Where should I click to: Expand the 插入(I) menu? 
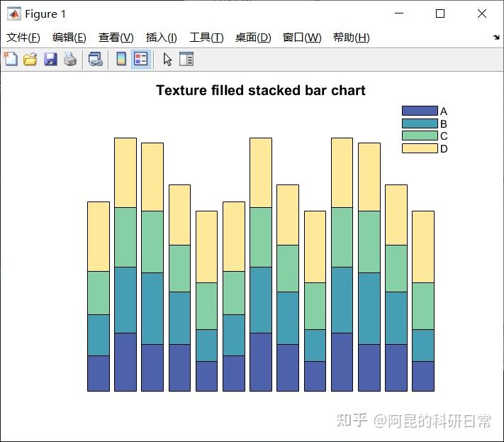[162, 38]
